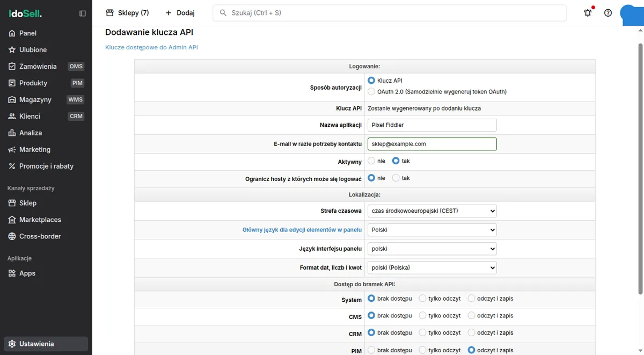Click the Sklep storefront icon in sidebar
644x355 pixels.
[12, 203]
